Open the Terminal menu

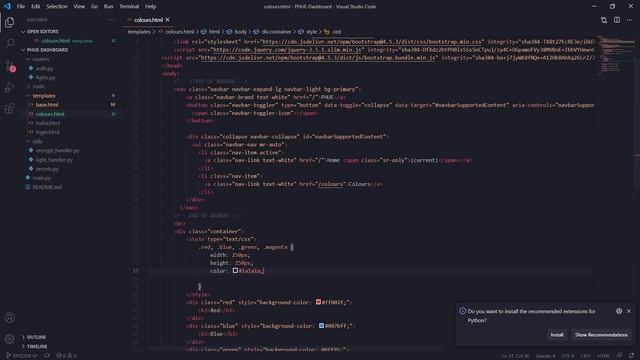[x=129, y=7]
